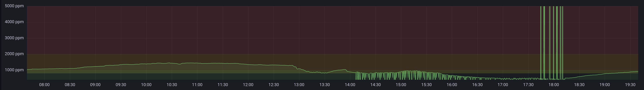Click the 11:00 time axis label

(x=197, y=85)
